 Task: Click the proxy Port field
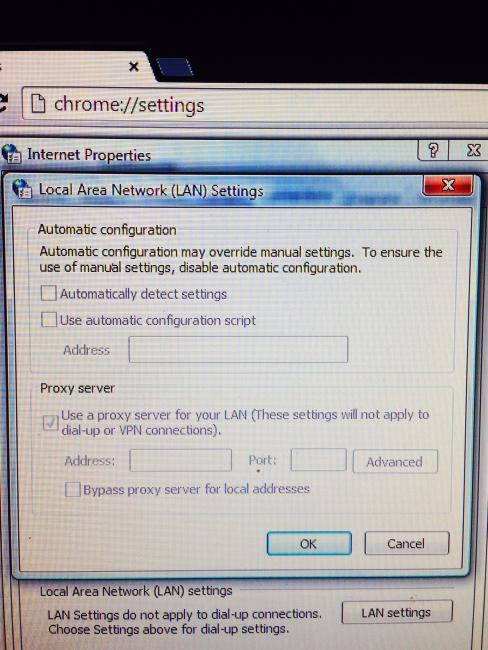click(318, 460)
